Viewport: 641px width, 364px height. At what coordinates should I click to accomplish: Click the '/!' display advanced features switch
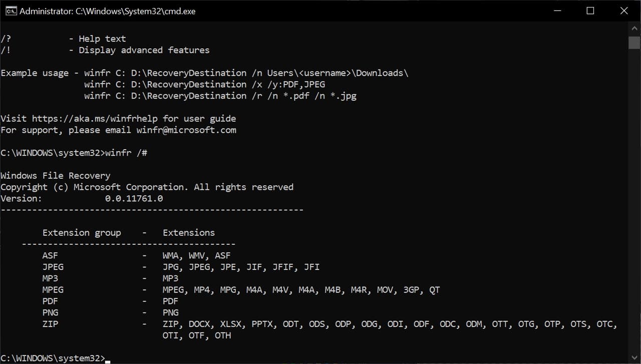click(x=6, y=50)
